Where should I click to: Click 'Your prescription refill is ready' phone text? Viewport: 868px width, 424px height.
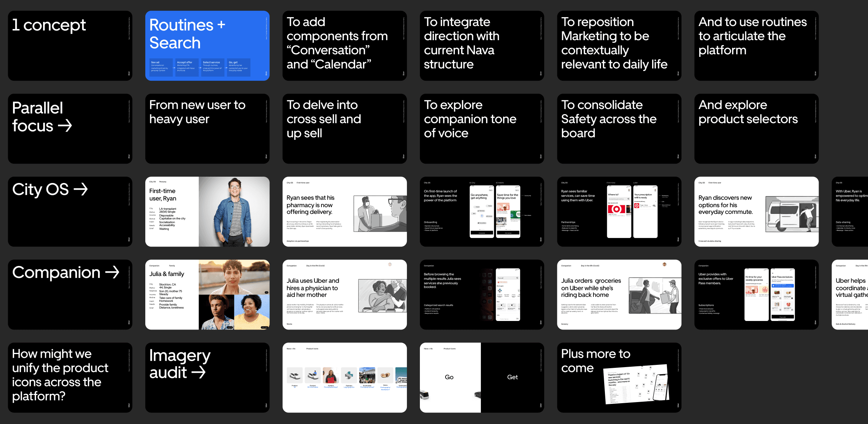tap(643, 196)
